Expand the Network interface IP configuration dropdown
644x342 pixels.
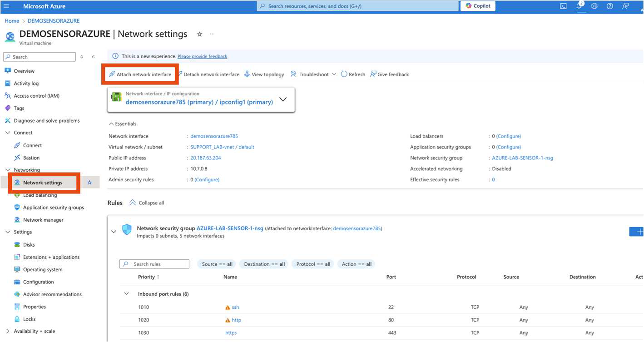tap(283, 99)
